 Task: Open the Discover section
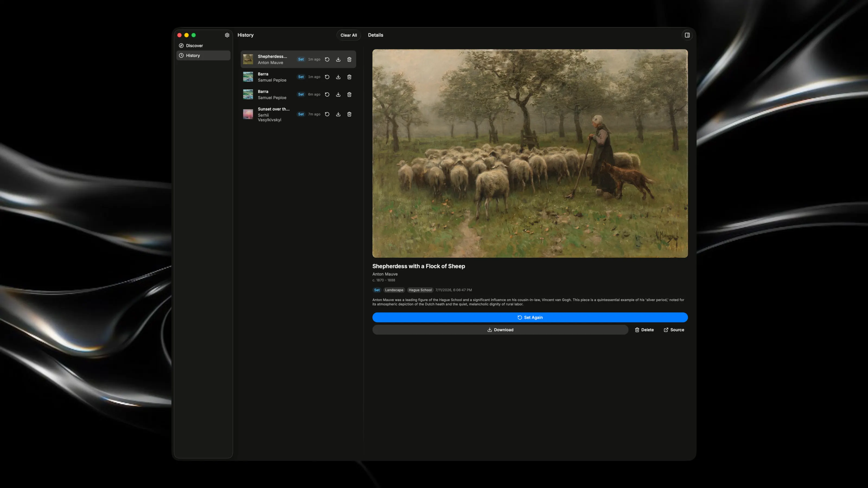click(x=203, y=46)
